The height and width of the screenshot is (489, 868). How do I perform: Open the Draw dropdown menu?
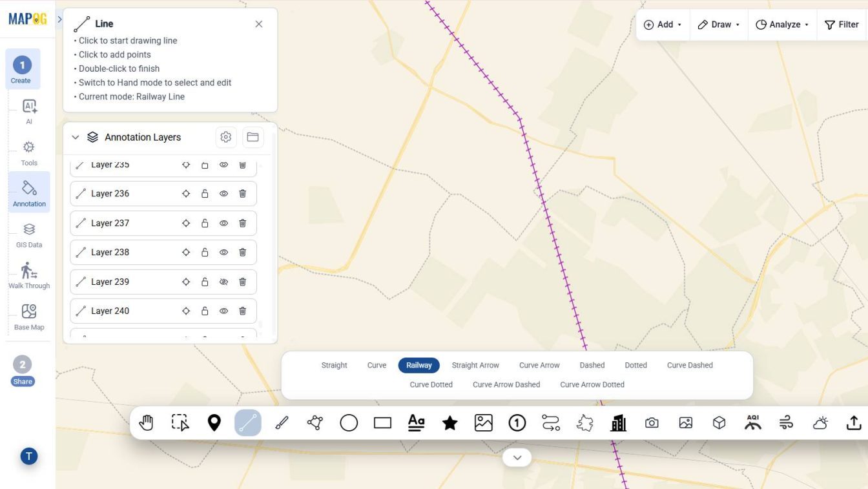719,25
